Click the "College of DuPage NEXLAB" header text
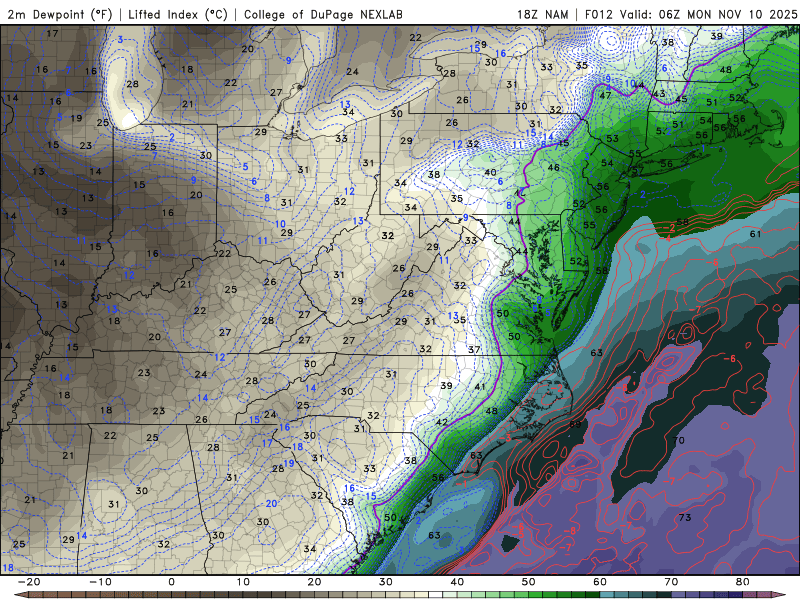 point(323,15)
